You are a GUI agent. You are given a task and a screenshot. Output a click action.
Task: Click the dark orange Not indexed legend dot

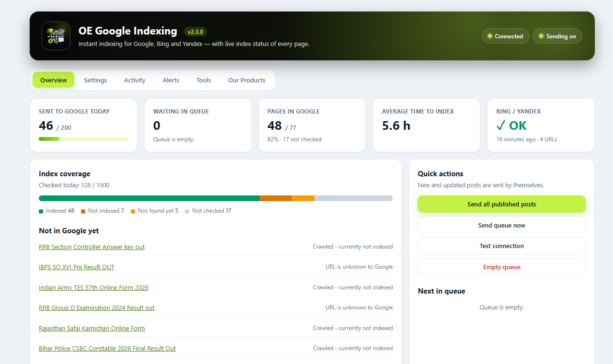coord(83,211)
